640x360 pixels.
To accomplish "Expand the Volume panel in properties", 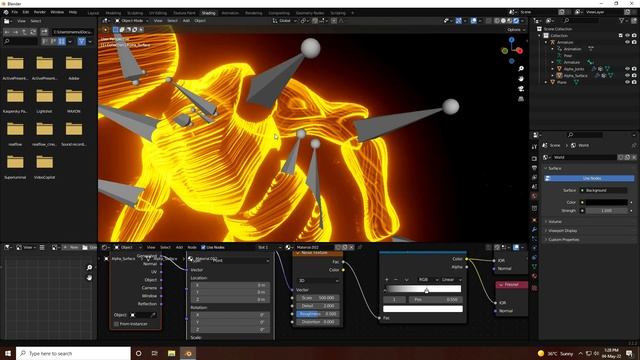I will [x=555, y=222].
